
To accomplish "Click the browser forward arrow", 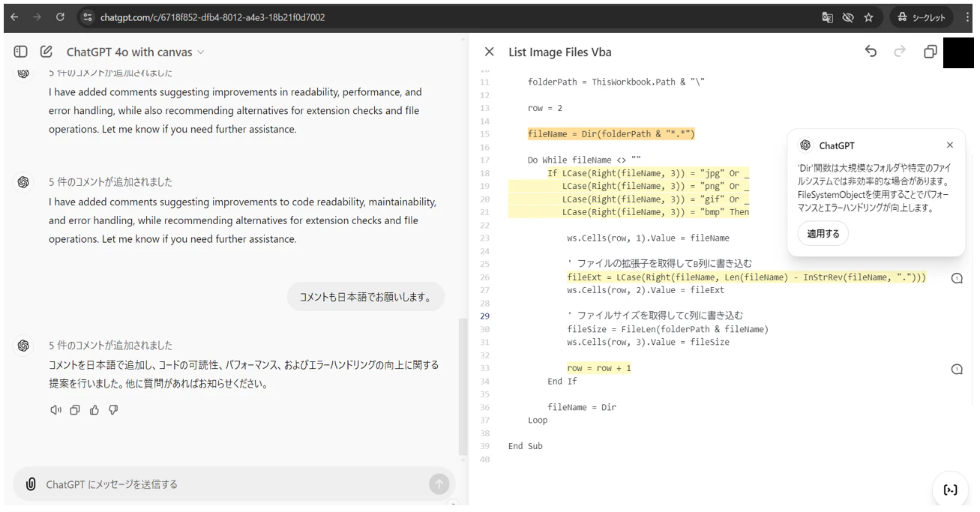I will click(x=37, y=16).
